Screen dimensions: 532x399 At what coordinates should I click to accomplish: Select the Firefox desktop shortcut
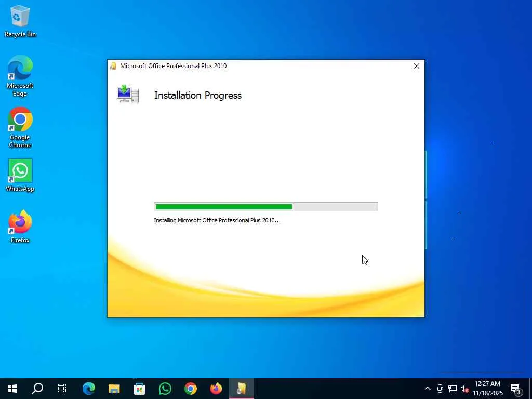point(20,227)
